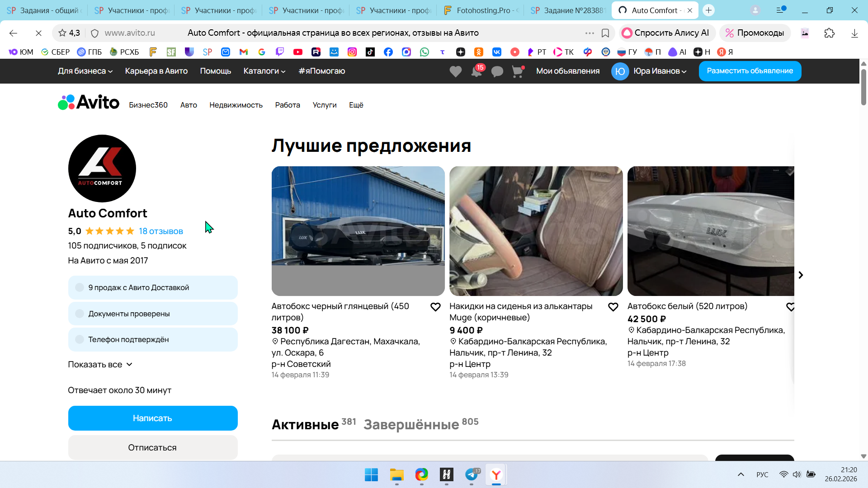Bookmark page using address bar icon
The width and height of the screenshot is (868, 488).
(605, 33)
